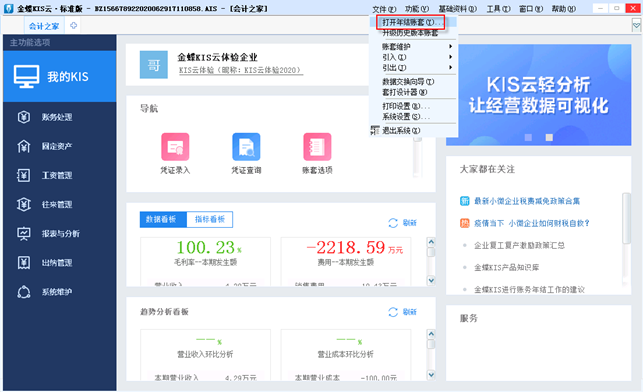Open the 文件 menu
The image size is (643, 392).
(384, 9)
